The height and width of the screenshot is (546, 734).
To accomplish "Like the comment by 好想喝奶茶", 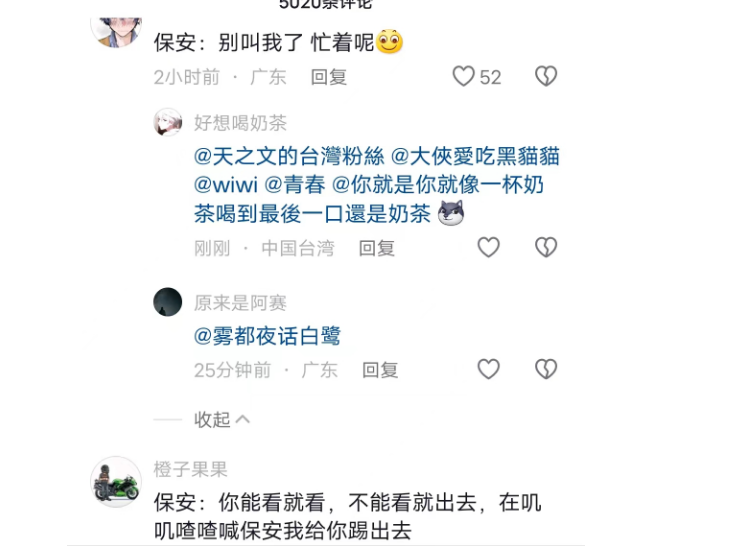I will pos(488,247).
